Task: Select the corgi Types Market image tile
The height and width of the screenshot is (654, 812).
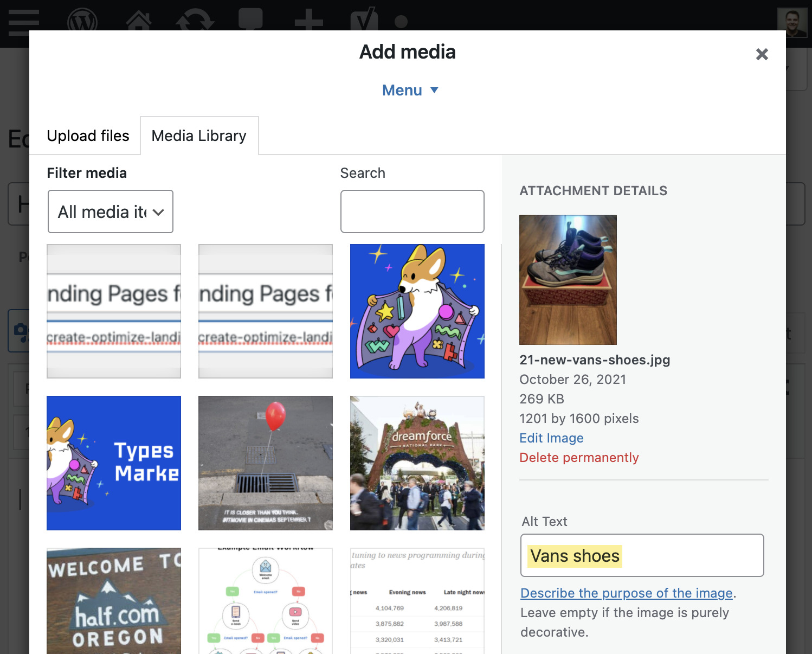Action: pos(113,463)
